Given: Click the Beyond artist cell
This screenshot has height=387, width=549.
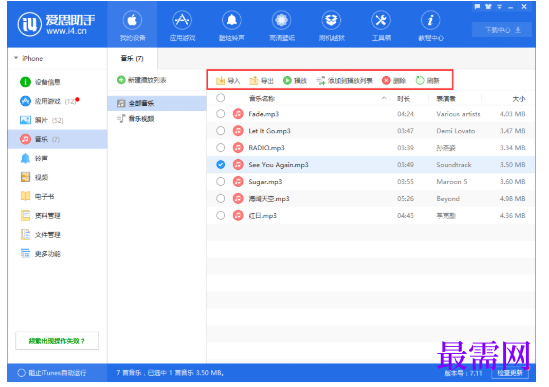Looking at the screenshot, I should pyautogui.click(x=448, y=199).
